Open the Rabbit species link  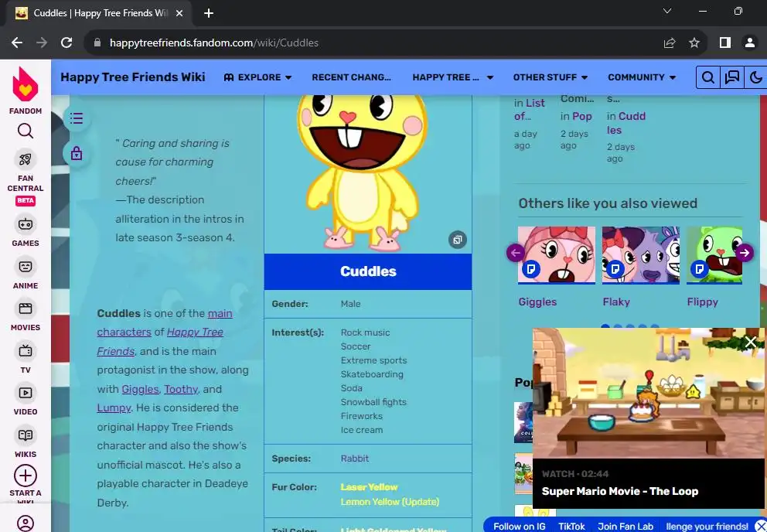355,459
